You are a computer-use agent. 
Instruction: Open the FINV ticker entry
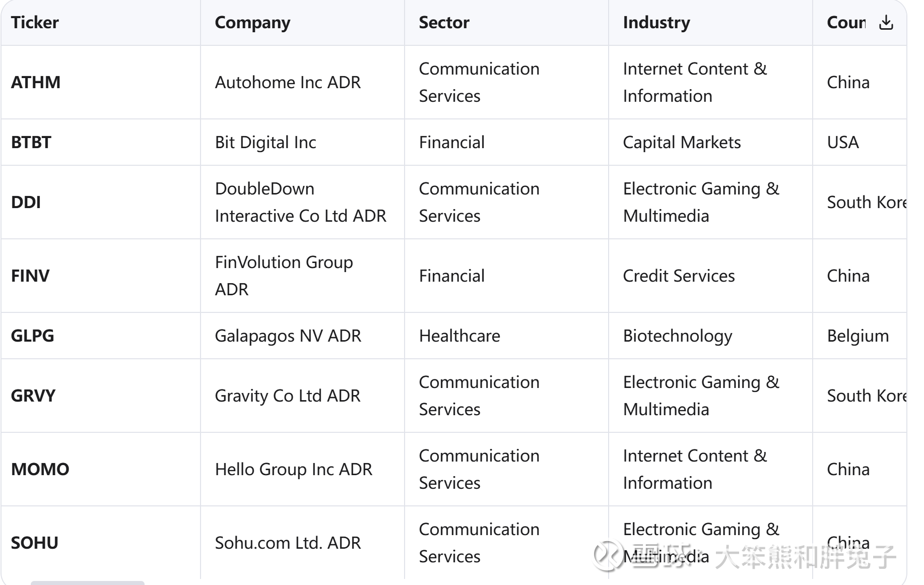click(30, 276)
